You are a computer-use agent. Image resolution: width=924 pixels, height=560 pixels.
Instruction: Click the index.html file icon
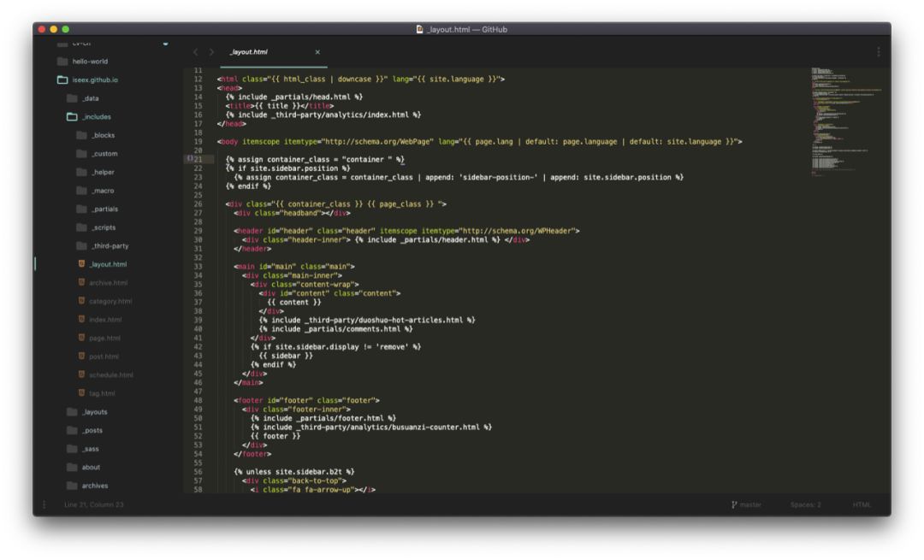coord(82,319)
